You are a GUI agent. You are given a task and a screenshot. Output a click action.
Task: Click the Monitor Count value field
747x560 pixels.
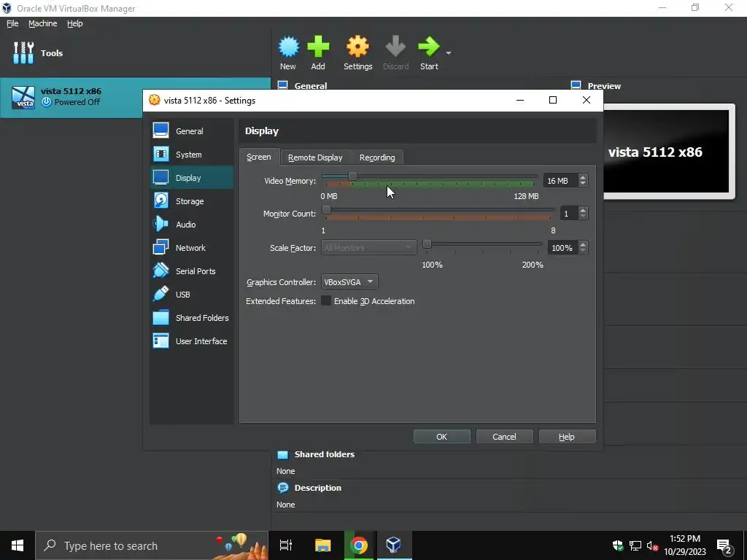(569, 214)
